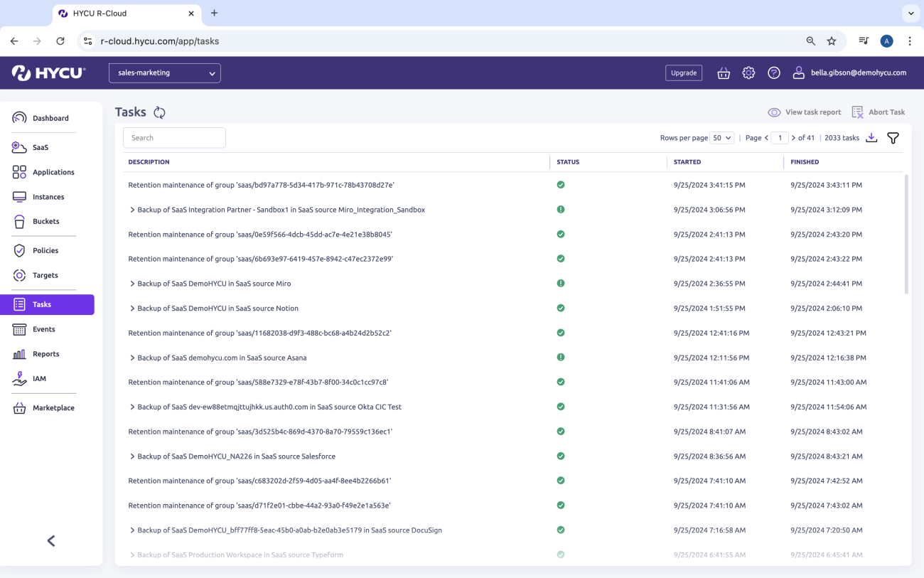Click the refresh tasks icon

[x=159, y=112]
